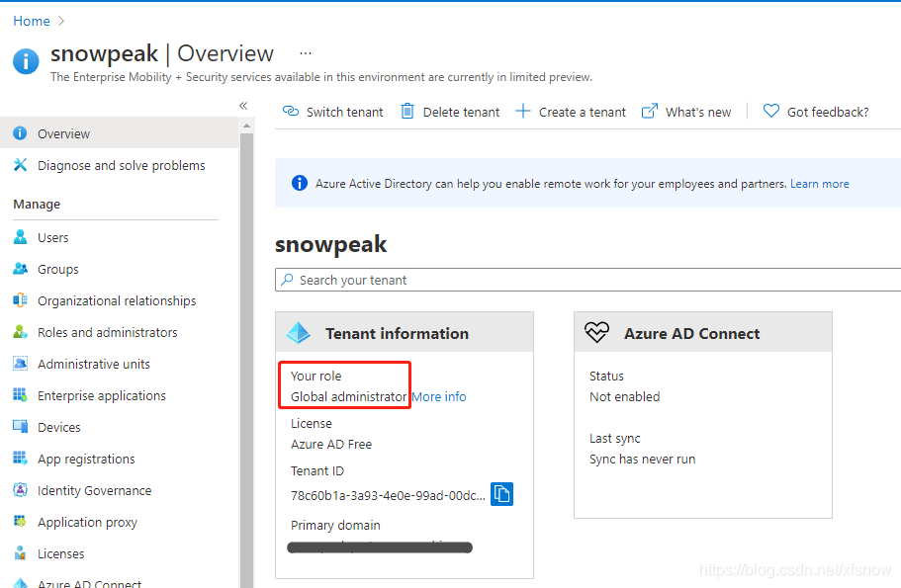
Task: Open the Groups blade
Action: point(119,269)
